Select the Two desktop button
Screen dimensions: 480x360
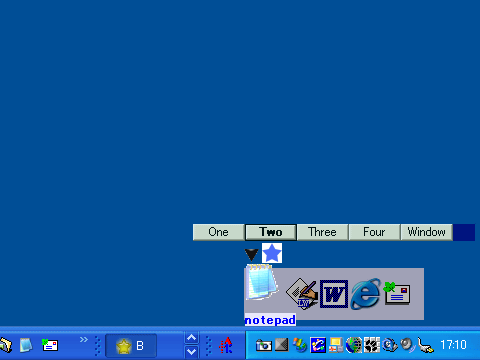(x=271, y=232)
